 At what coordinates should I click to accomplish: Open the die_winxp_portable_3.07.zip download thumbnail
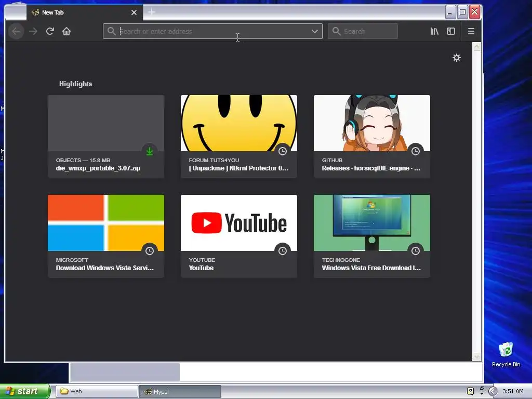[x=106, y=123]
